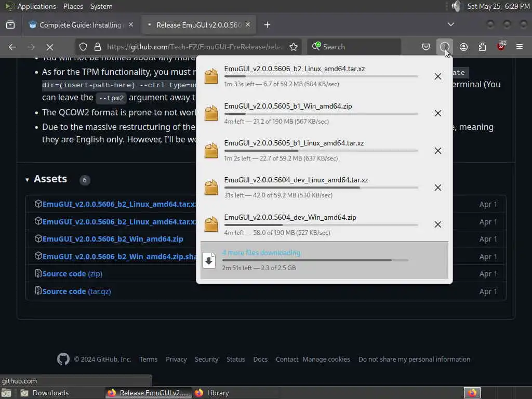The height and width of the screenshot is (399, 532).
Task: Click Firefox icon in workspace switcher
Action: coord(472,393)
